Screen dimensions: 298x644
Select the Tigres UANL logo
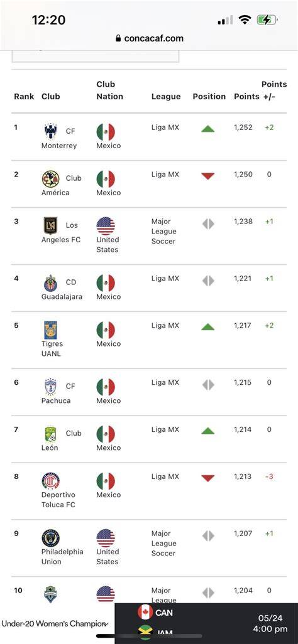click(51, 330)
